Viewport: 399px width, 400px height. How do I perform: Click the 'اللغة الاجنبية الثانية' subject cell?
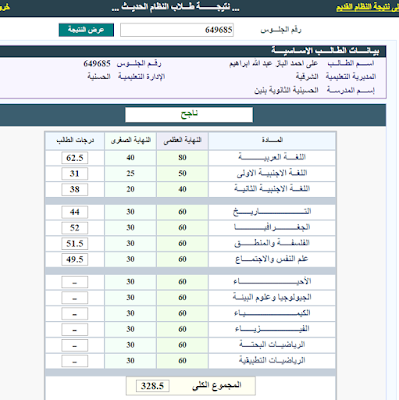[x=272, y=189]
